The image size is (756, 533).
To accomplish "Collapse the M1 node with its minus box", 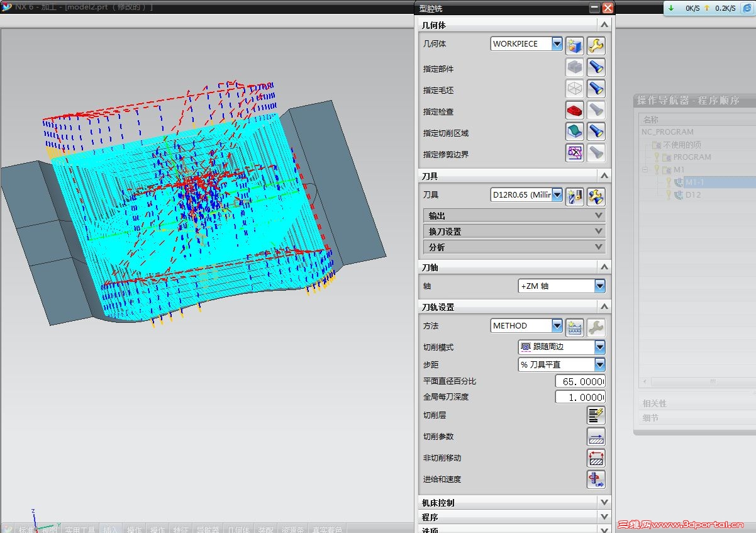I will click(x=645, y=170).
